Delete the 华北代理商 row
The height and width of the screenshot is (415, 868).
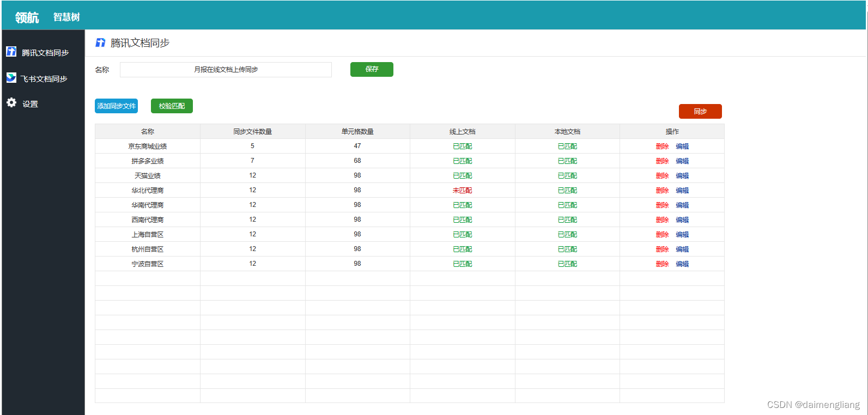[x=662, y=191]
